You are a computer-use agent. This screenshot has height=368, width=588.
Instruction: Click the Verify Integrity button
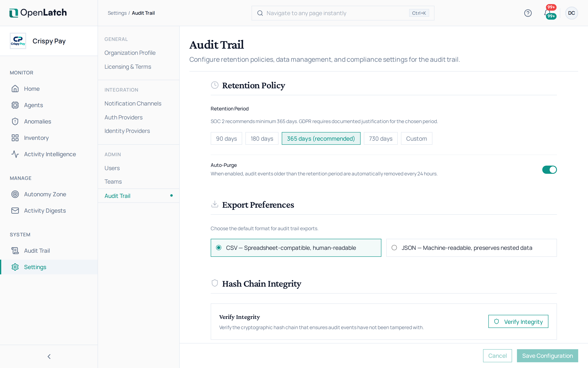click(518, 322)
